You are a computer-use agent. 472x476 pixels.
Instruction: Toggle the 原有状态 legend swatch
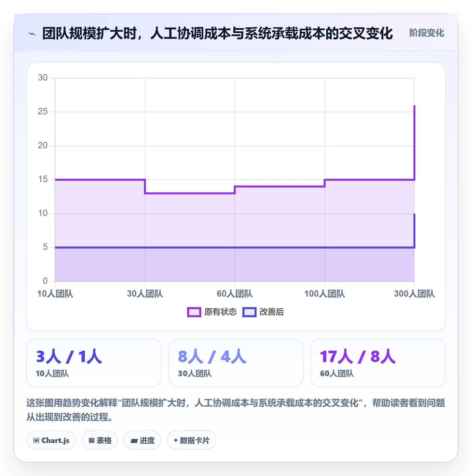194,312
